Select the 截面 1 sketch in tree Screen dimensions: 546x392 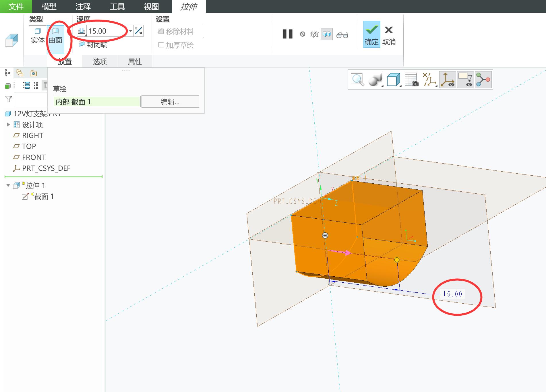tap(38, 196)
